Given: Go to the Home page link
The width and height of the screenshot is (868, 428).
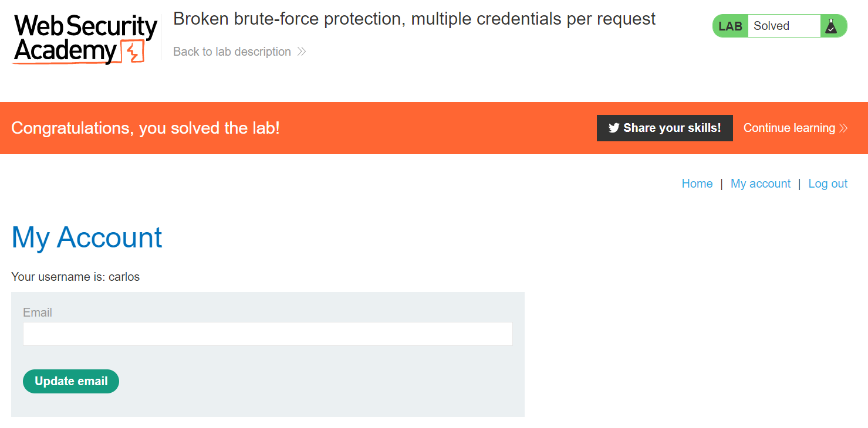Looking at the screenshot, I should coord(697,184).
